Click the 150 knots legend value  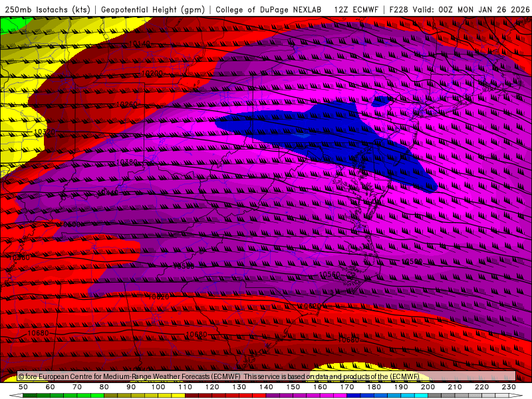[293, 387]
